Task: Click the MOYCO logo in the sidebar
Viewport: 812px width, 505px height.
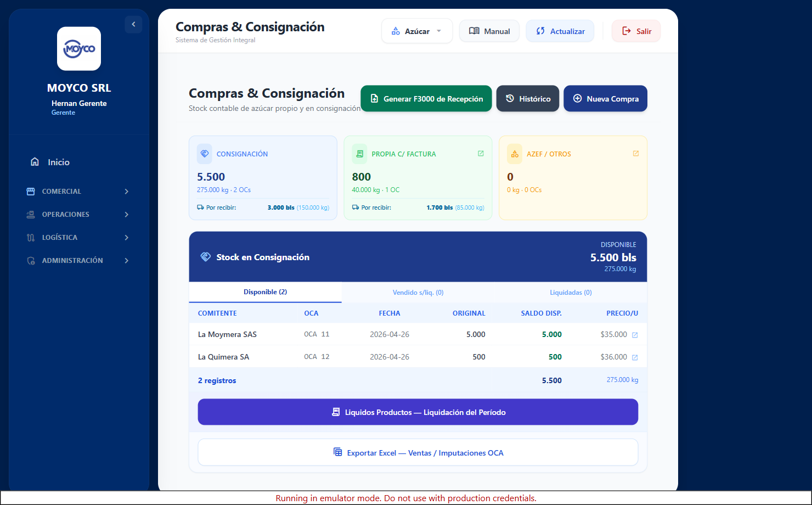Action: [x=79, y=49]
